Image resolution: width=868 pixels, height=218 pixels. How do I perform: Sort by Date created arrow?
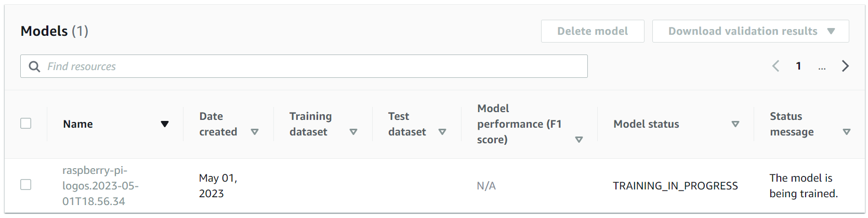coord(255,132)
